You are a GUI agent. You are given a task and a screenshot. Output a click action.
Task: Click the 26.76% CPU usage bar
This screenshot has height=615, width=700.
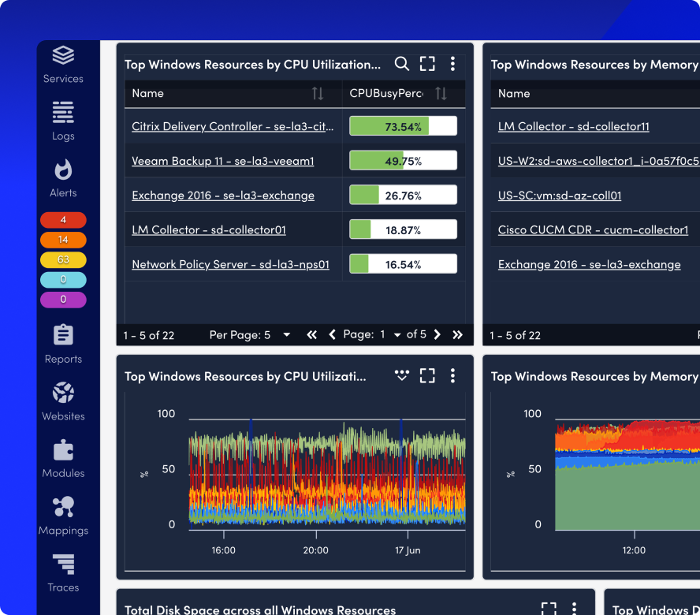click(x=403, y=196)
